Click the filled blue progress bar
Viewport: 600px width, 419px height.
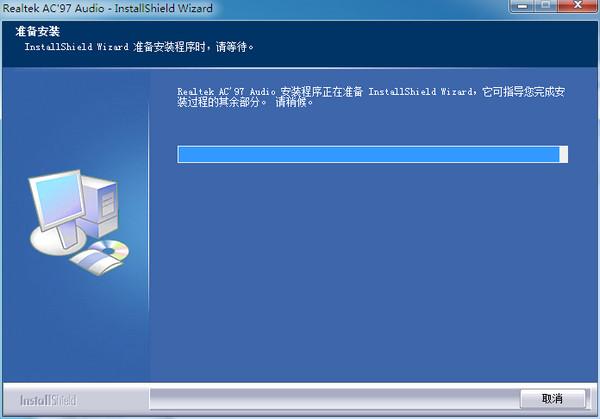click(x=368, y=155)
